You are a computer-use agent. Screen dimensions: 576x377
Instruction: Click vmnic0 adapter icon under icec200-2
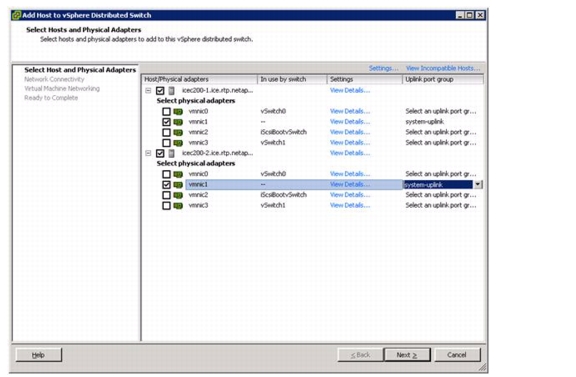178,174
